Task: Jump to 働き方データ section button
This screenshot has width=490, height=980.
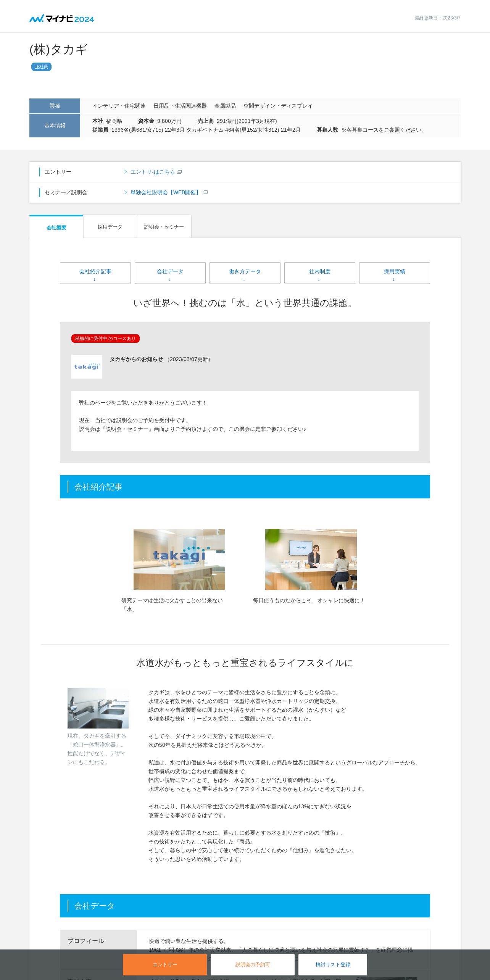Action: 245,273
